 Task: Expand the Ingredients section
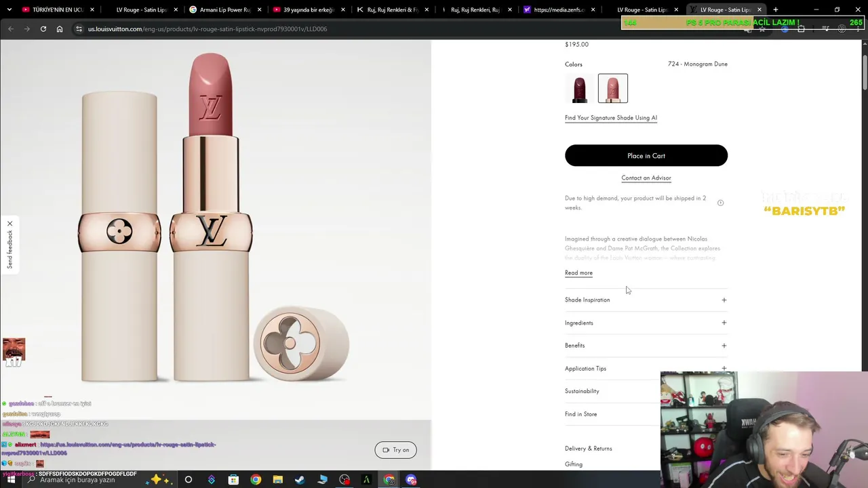tap(646, 323)
